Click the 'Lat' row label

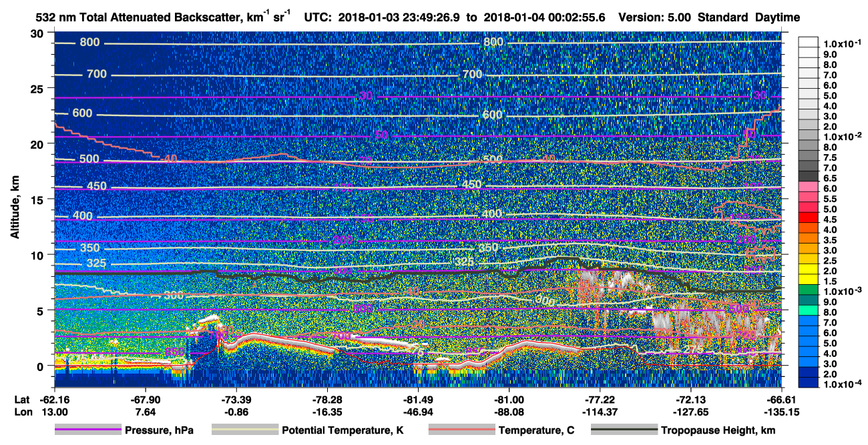(22, 399)
